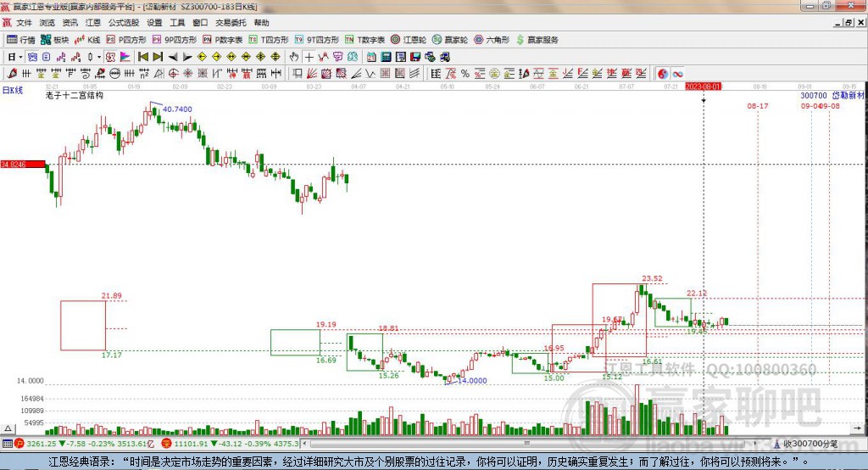
Task: Open the 9T四方形 tool
Action: pos(317,40)
